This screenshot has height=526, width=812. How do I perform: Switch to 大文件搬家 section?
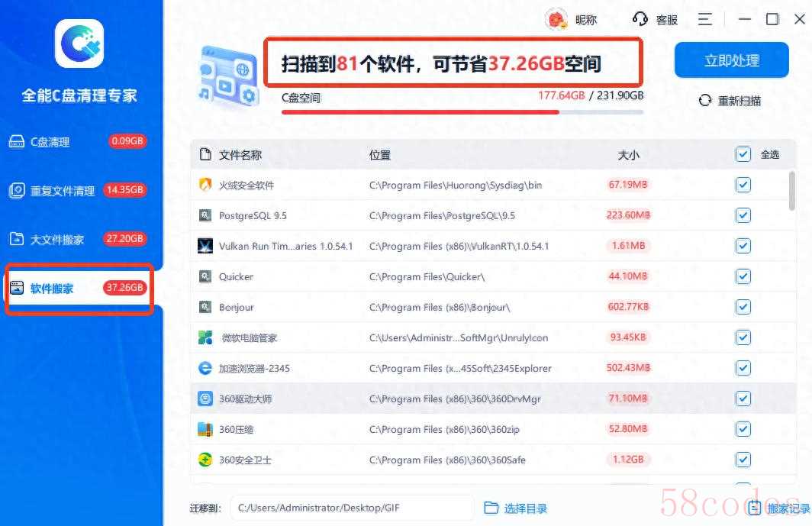pos(78,239)
